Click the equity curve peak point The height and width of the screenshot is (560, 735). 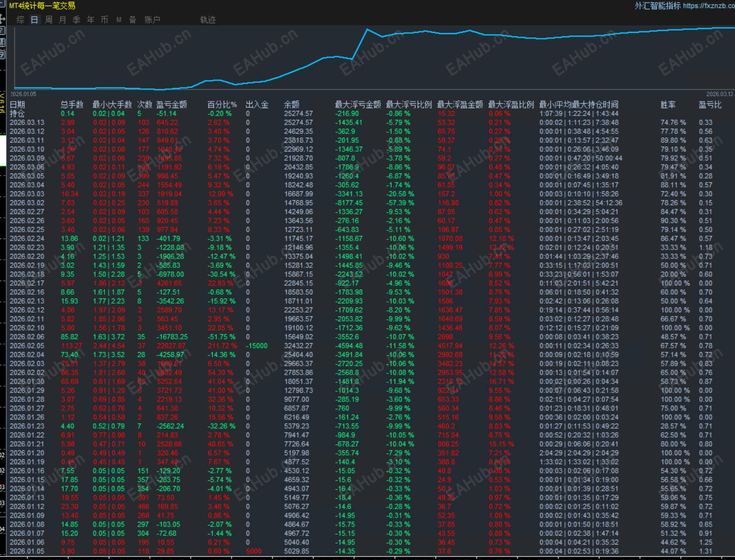pyautogui.click(x=367, y=29)
